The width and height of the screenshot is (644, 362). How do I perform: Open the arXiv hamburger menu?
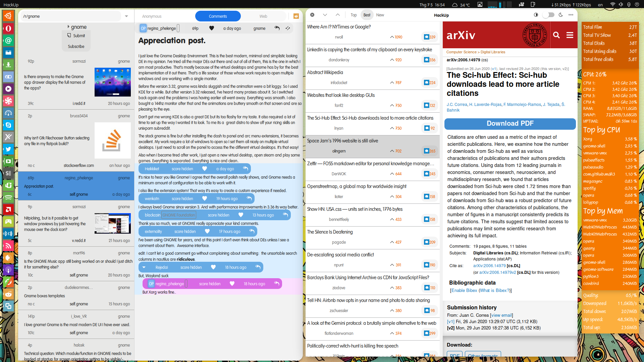pyautogui.click(x=570, y=35)
